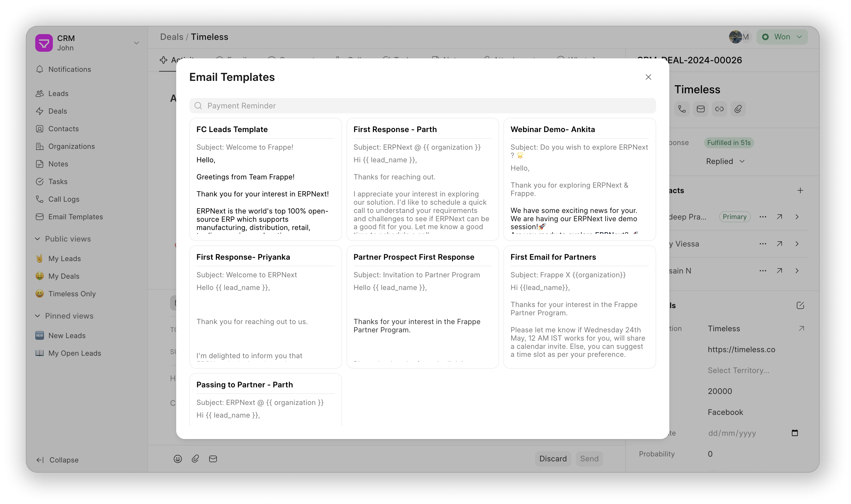Edit the deal details with the pencil icon
Screen dimensions: 851x504
coord(800,305)
